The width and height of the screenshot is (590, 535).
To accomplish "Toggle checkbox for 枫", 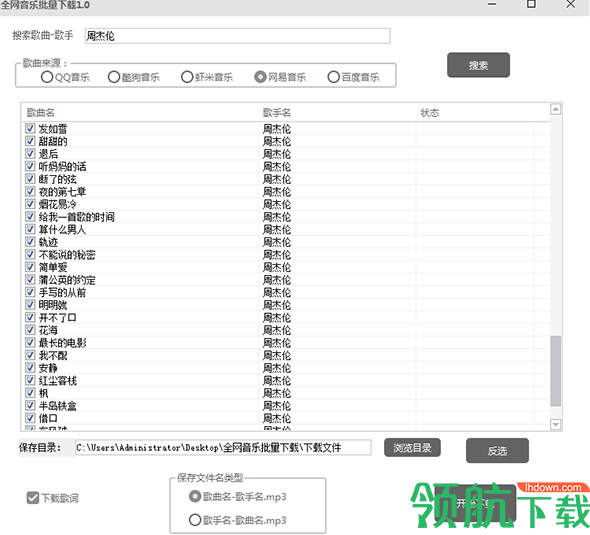I will tap(30, 393).
